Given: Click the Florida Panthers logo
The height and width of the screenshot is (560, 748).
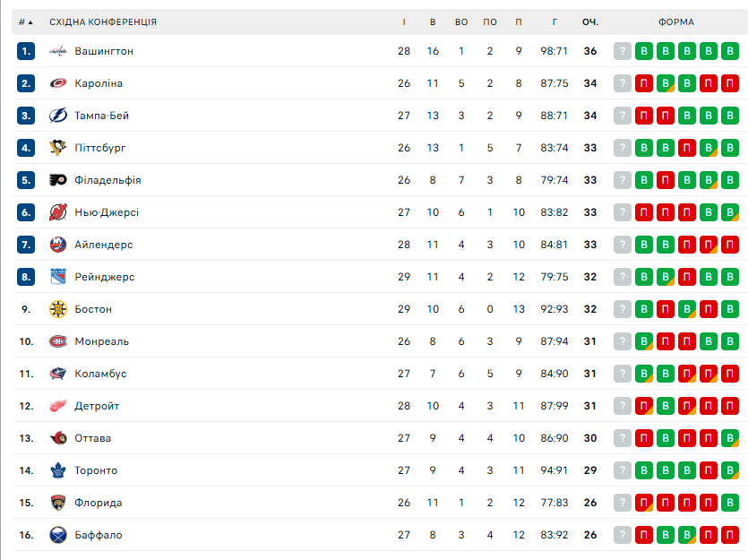Looking at the screenshot, I should (x=58, y=503).
